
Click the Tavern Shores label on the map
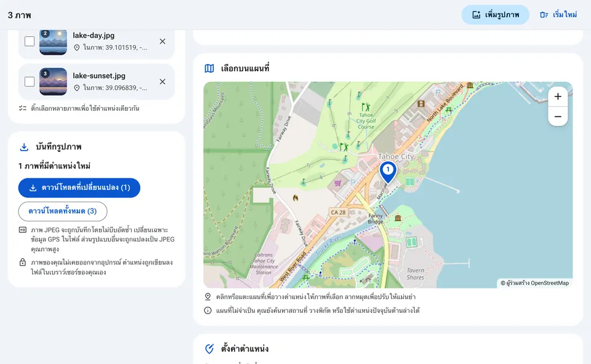(x=416, y=274)
